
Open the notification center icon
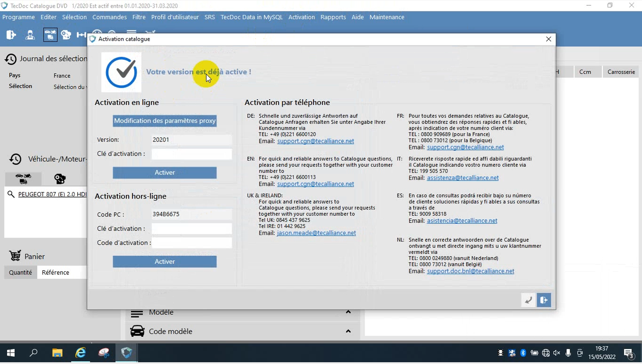tap(628, 353)
